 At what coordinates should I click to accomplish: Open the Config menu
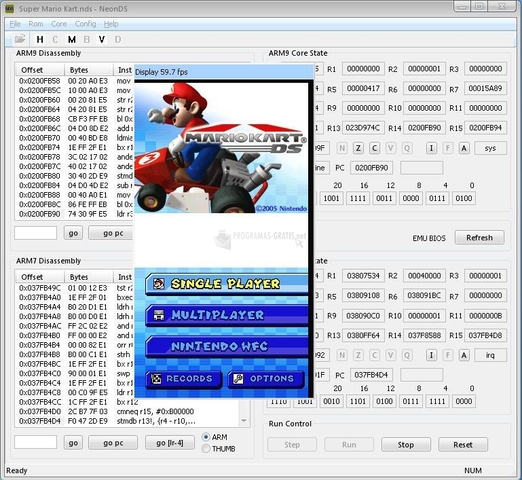(x=85, y=24)
